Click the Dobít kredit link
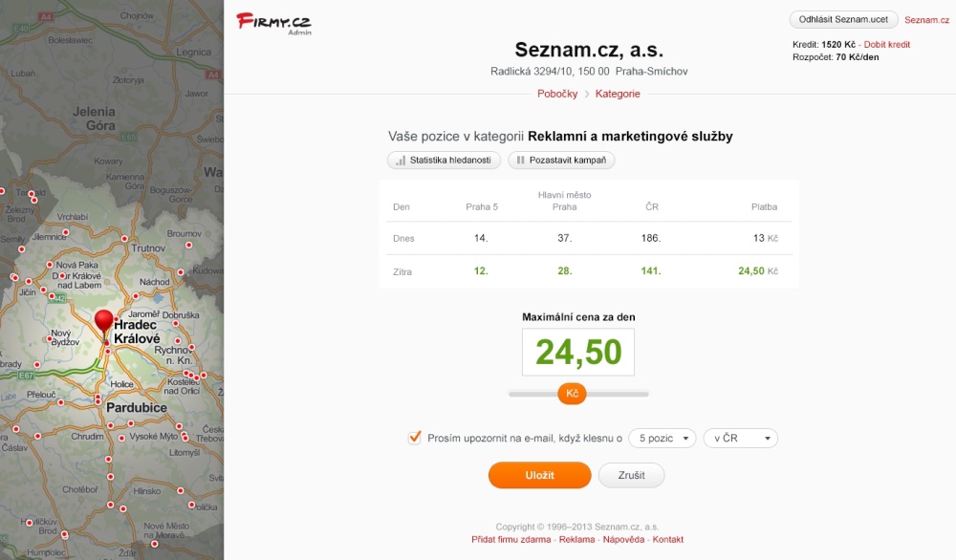The width and height of the screenshot is (956, 560). tap(887, 45)
